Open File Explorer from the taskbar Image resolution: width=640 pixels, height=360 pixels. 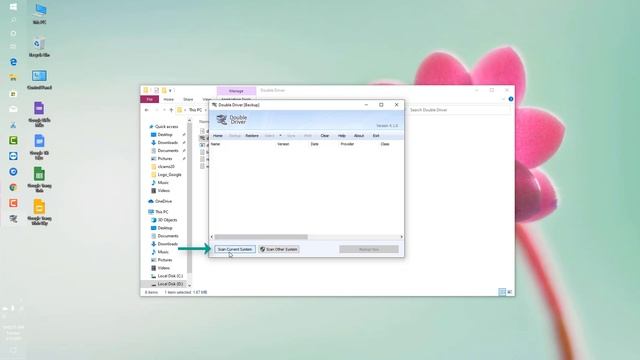[x=13, y=78]
